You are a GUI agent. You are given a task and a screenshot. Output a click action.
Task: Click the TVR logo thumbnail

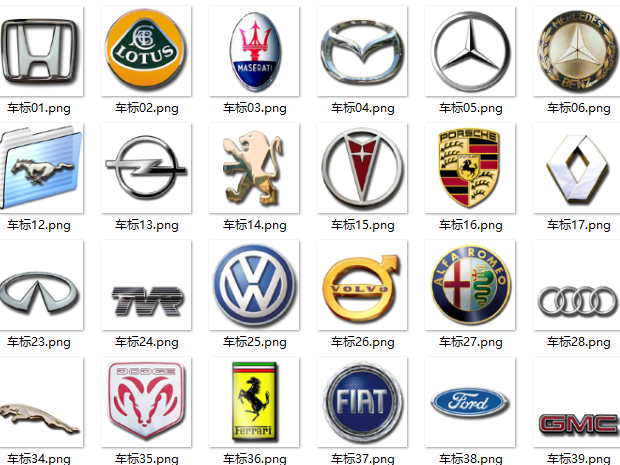146,285
